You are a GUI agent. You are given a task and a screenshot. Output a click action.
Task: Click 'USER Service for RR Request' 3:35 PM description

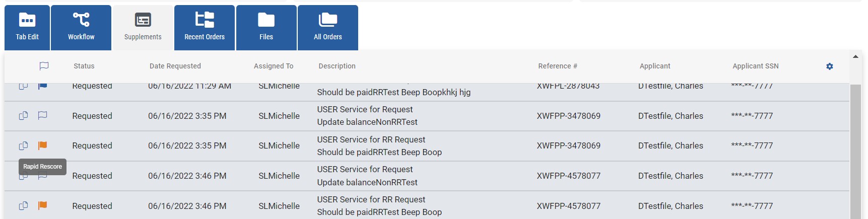tap(371, 139)
